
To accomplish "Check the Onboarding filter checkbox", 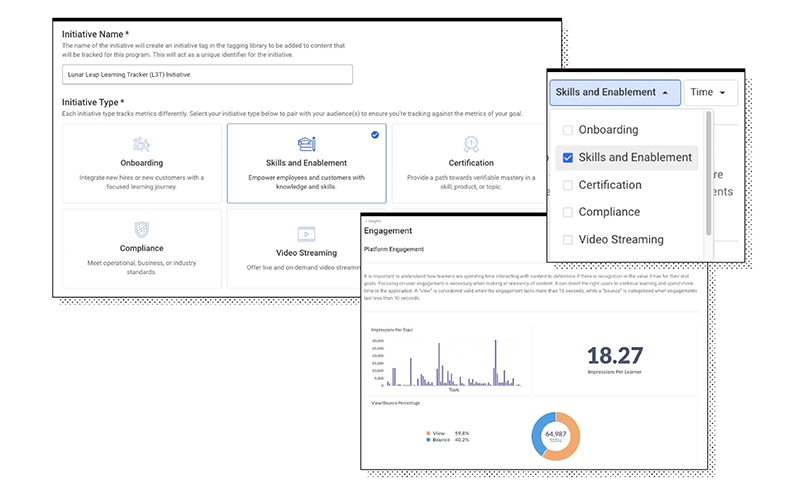I will coord(568,130).
